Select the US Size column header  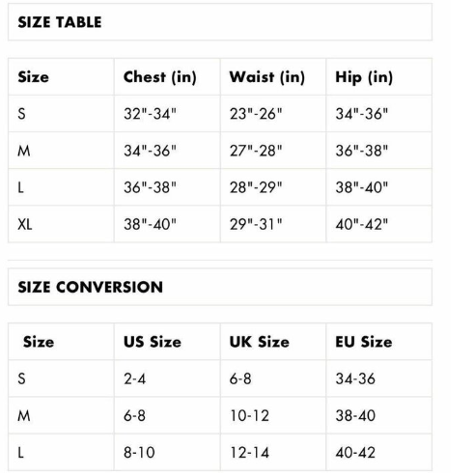coord(153,342)
